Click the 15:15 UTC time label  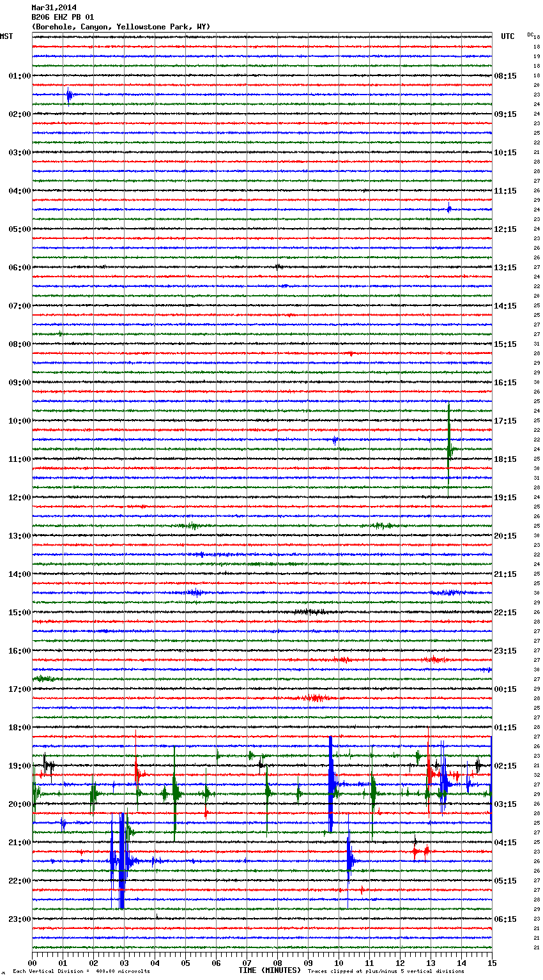click(505, 344)
